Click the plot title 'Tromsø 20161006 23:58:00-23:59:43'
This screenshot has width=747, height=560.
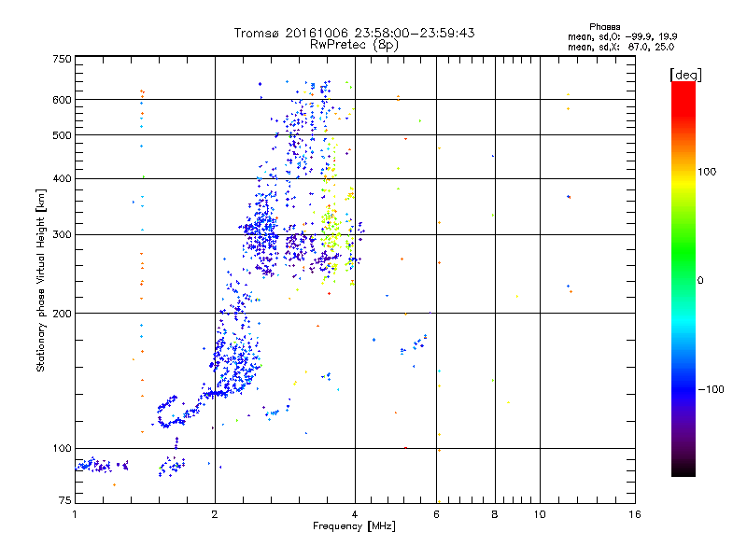(354, 33)
